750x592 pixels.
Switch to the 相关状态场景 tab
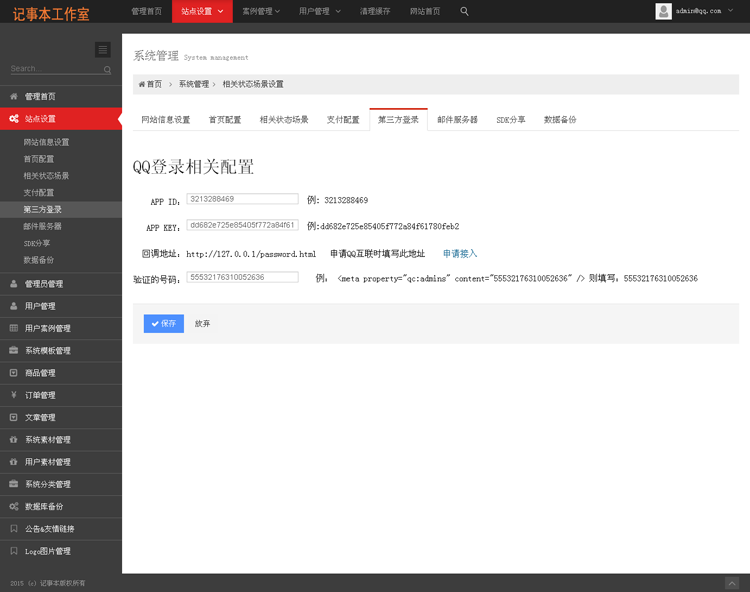(x=284, y=120)
